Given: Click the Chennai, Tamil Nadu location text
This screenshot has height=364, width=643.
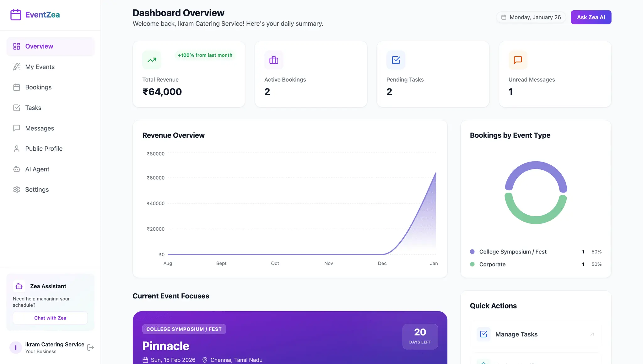Looking at the screenshot, I should pyautogui.click(x=236, y=360).
